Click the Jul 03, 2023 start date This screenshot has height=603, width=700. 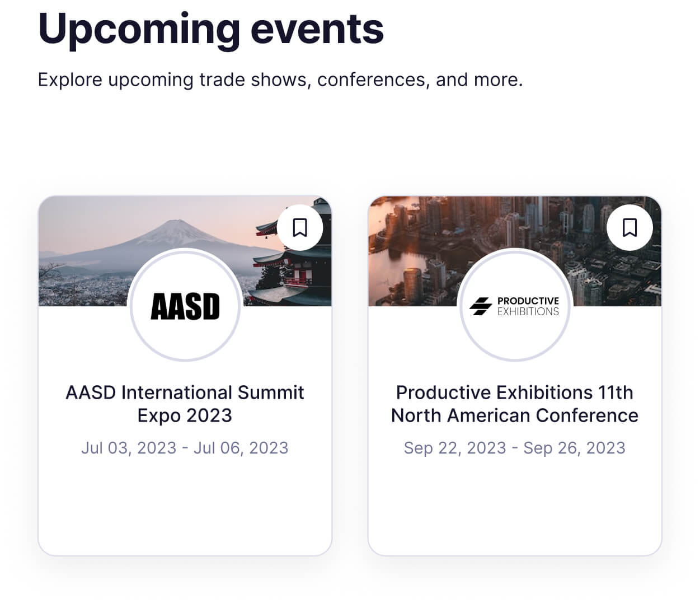click(129, 448)
